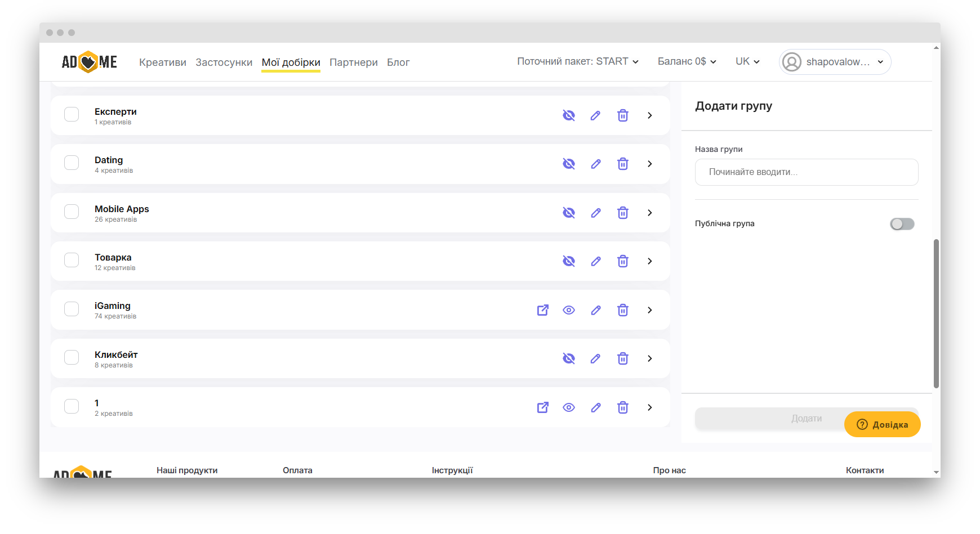Hide the iGaming group via eye icon

pos(569,310)
